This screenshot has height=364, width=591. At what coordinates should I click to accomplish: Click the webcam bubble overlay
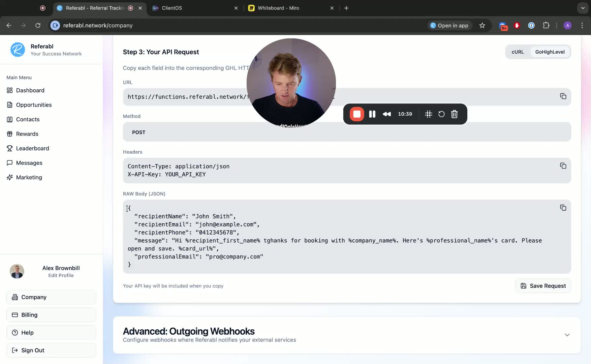click(291, 83)
